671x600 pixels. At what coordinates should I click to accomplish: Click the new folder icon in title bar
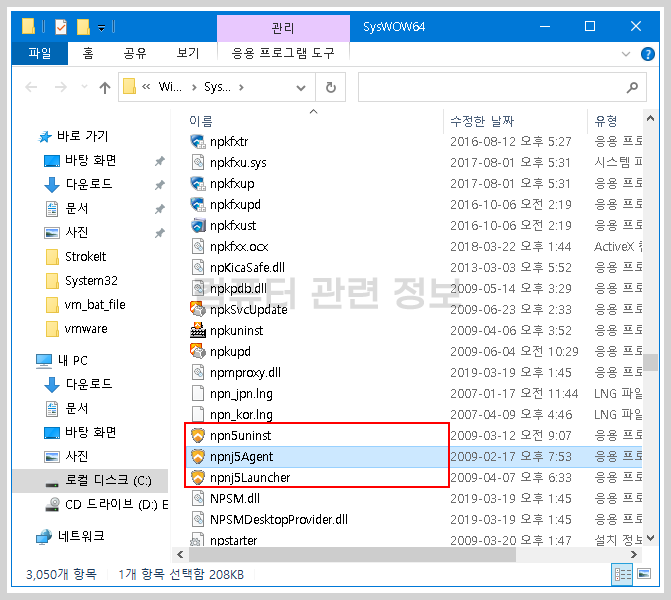(x=83, y=27)
